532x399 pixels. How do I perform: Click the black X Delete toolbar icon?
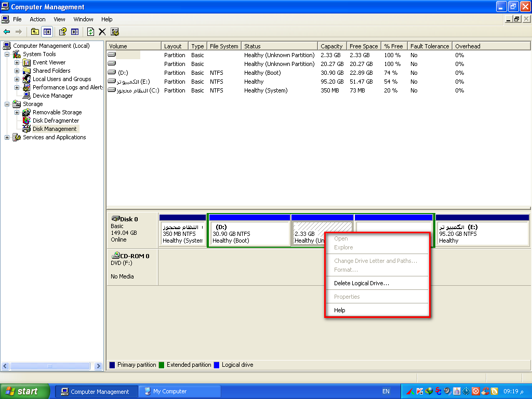point(102,32)
